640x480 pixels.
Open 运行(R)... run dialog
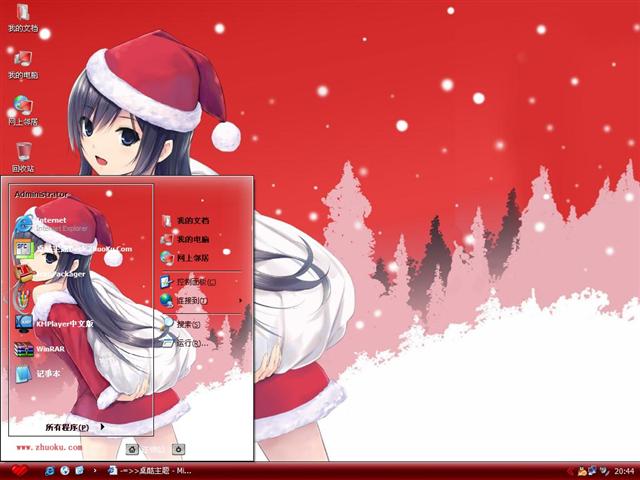tap(185, 343)
